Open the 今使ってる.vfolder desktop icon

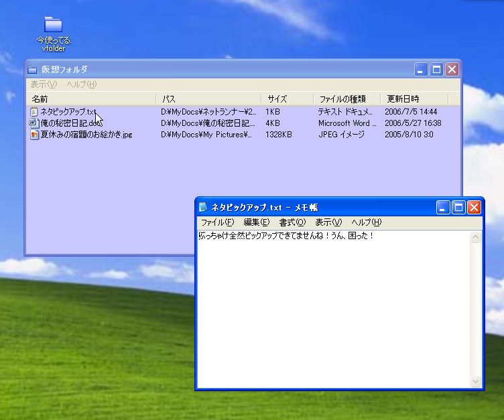[54, 33]
